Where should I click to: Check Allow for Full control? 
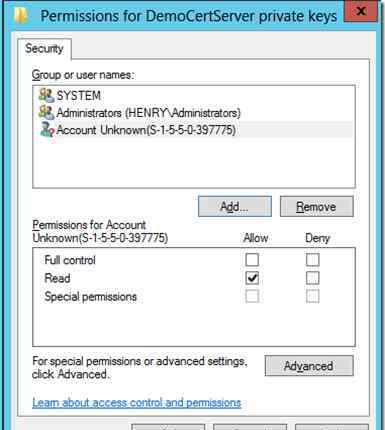click(252, 260)
